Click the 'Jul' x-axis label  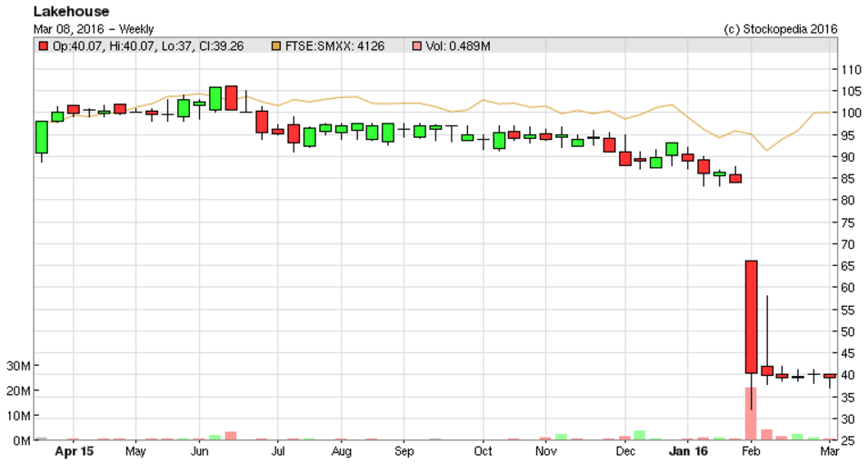point(278,451)
